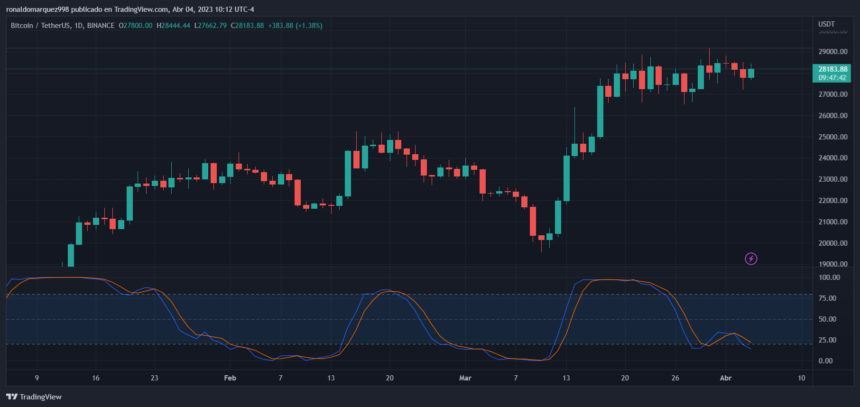Select the Feb date label on time axis

(230, 378)
